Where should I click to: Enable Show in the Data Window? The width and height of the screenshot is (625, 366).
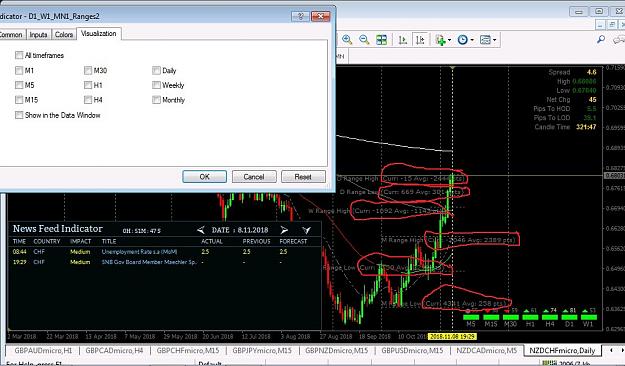[x=19, y=115]
